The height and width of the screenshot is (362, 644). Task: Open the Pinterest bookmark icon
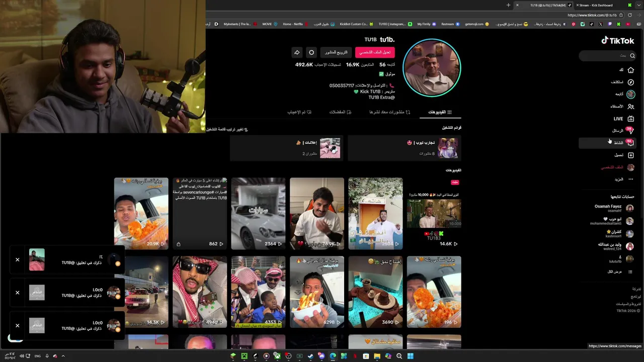click(573, 24)
